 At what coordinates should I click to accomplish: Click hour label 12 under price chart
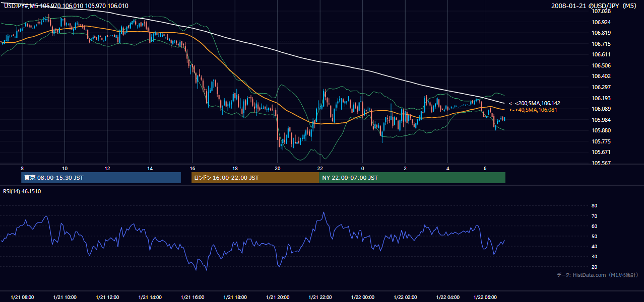coord(107,168)
